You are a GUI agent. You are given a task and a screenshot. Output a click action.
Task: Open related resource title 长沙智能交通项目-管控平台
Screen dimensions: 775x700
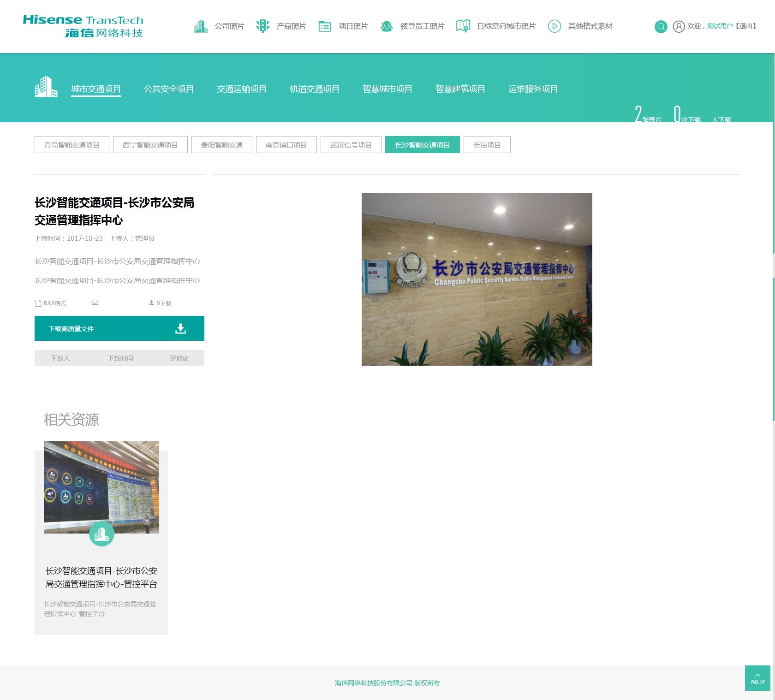(101, 577)
